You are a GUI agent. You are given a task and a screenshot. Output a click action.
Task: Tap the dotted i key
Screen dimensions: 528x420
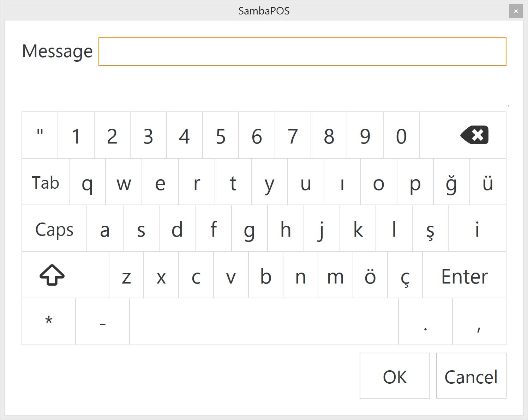click(477, 228)
